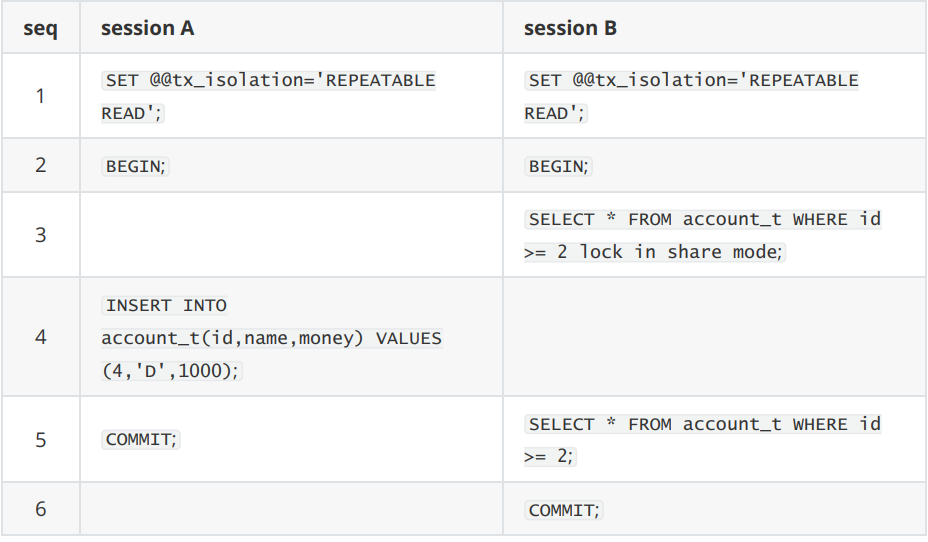The image size is (928, 542).
Task: Click sequence number 3 cell
Action: [40, 235]
